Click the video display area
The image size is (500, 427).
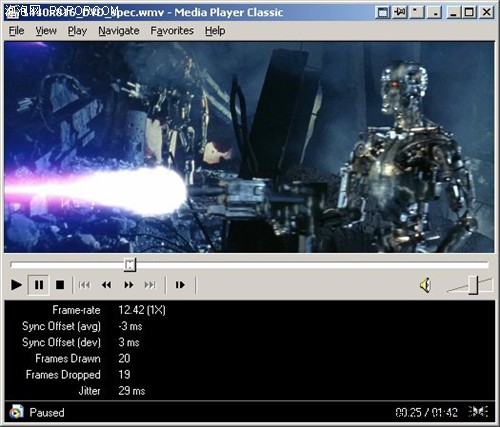click(249, 147)
